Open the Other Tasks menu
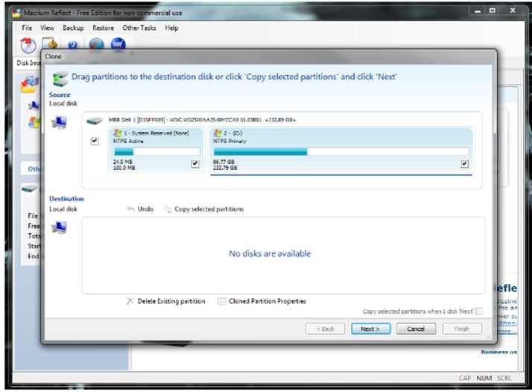This screenshot has width=532, height=392. click(139, 28)
